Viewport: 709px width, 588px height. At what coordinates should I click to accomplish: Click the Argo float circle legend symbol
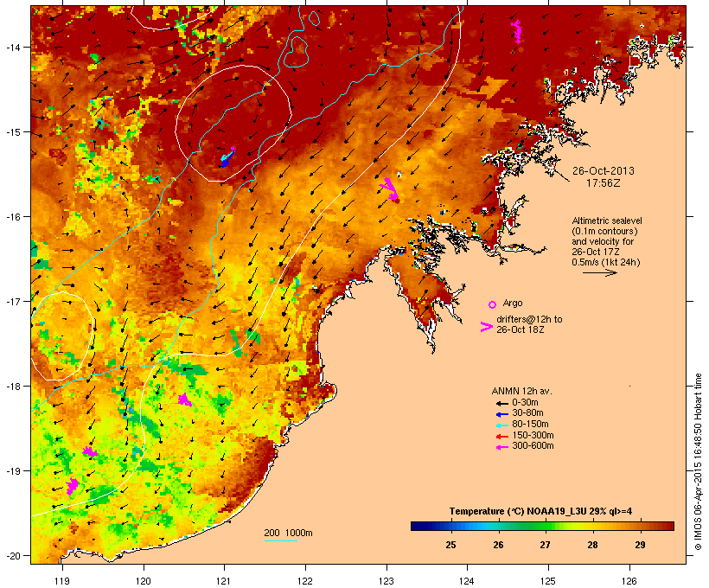click(493, 305)
